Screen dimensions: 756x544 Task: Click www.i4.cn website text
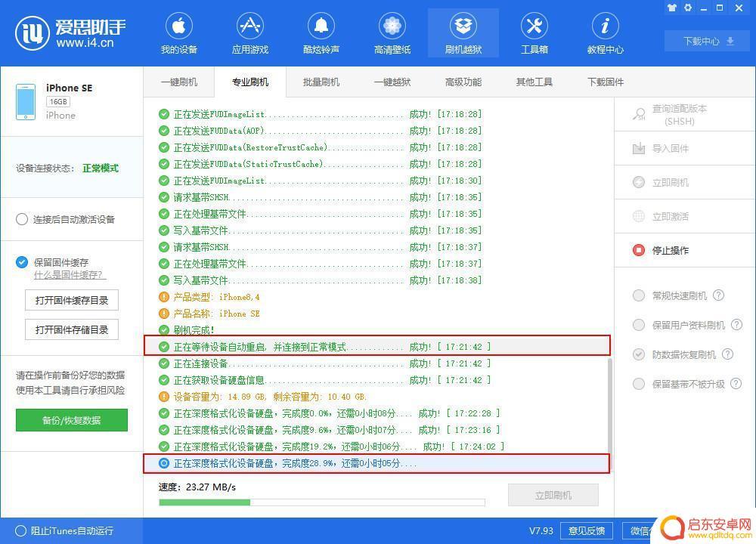(x=85, y=43)
